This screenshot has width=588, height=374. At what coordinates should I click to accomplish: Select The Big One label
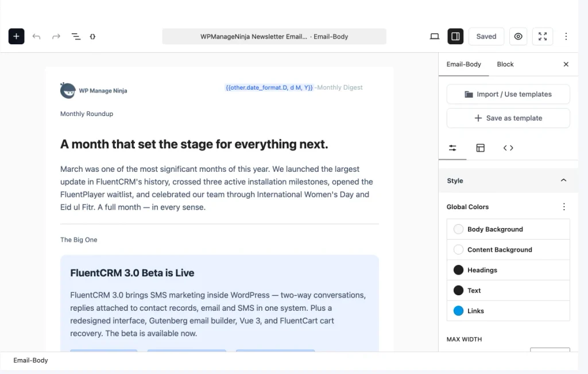(79, 240)
